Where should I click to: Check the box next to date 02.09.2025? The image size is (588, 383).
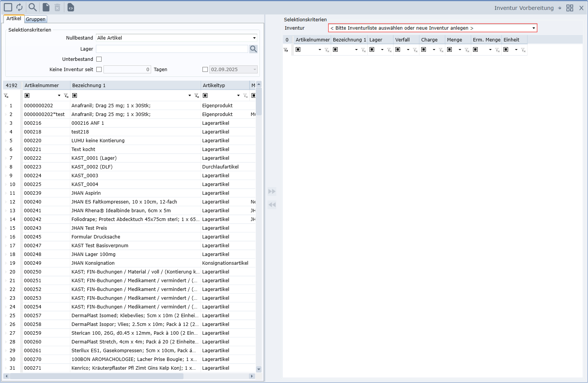point(205,70)
